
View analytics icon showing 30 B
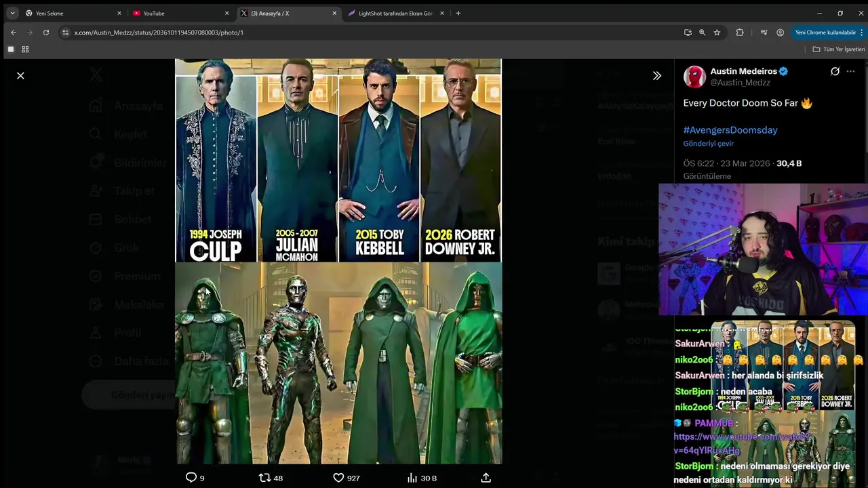point(422,478)
